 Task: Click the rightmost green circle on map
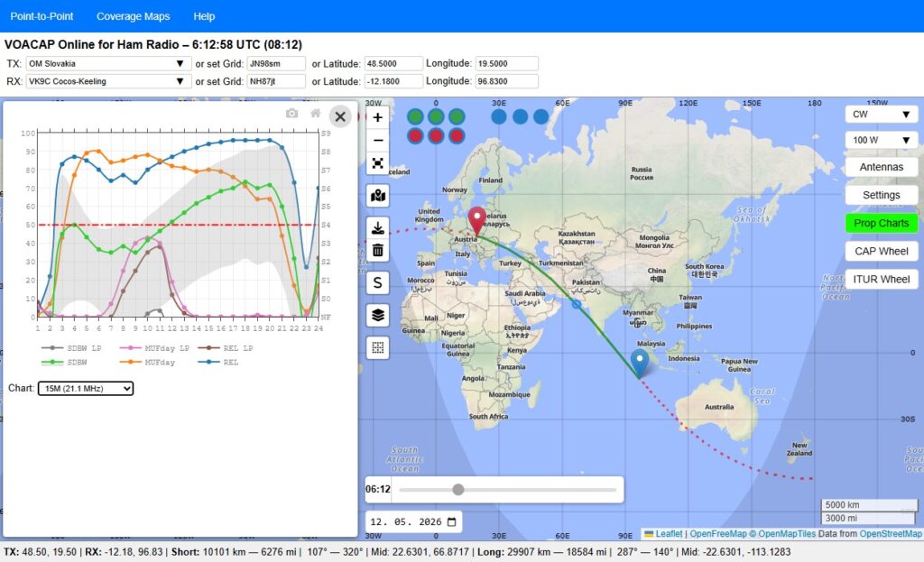pos(457,116)
